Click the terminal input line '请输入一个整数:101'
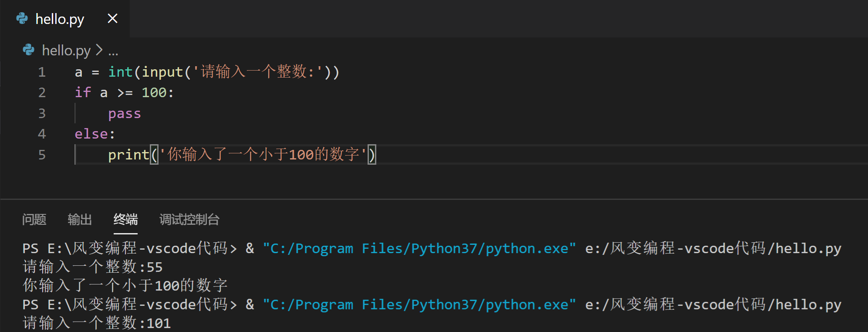Viewport: 868px width, 332px height. tap(97, 323)
